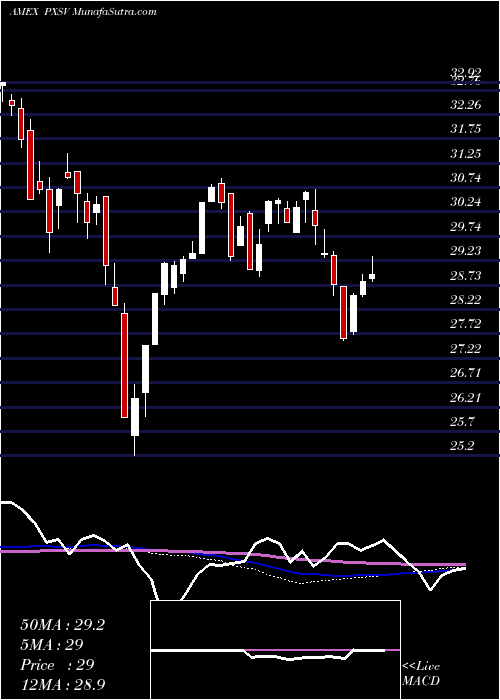Select the 29.23 price level label
The width and height of the screenshot is (500, 700).
466,251
